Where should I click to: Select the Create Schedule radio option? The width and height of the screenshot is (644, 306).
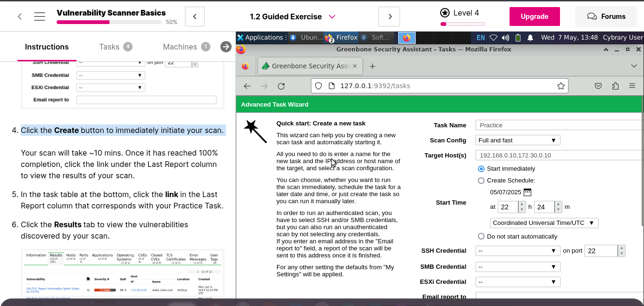tap(481, 181)
